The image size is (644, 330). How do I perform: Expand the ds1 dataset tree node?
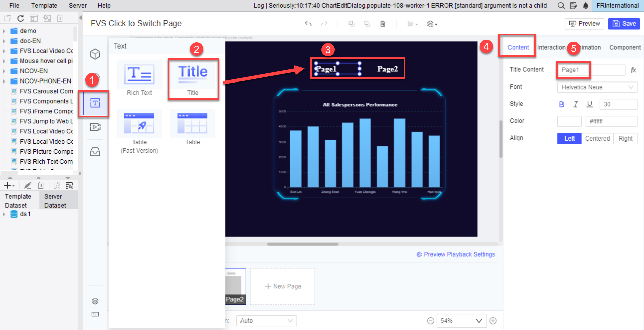point(4,214)
